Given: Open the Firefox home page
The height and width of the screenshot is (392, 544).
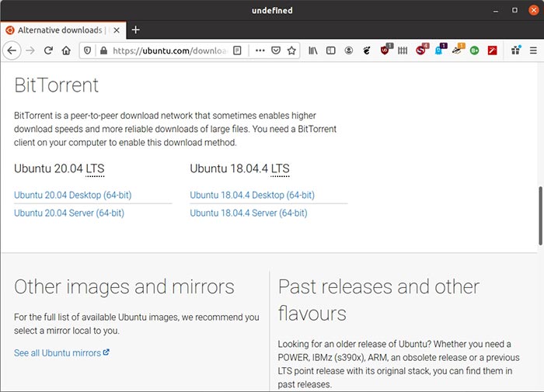Looking at the screenshot, I should [66, 50].
